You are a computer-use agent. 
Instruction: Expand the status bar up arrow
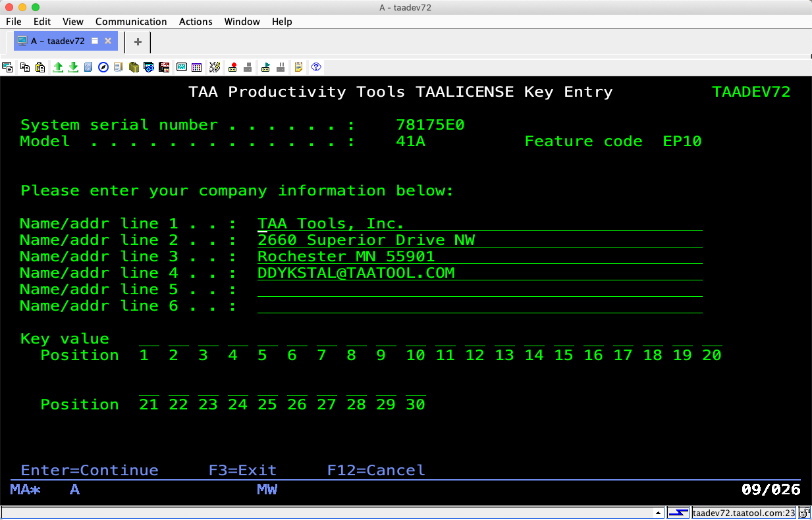[658, 513]
